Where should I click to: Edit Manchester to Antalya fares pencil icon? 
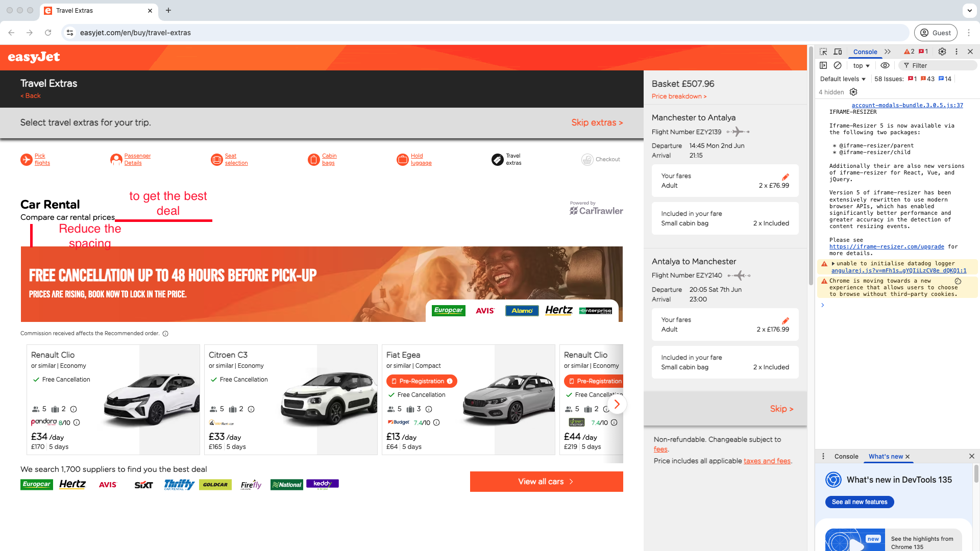(x=786, y=177)
